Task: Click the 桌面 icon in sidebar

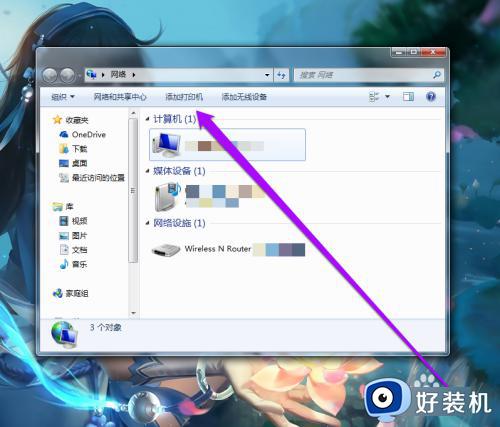Action: click(x=64, y=163)
